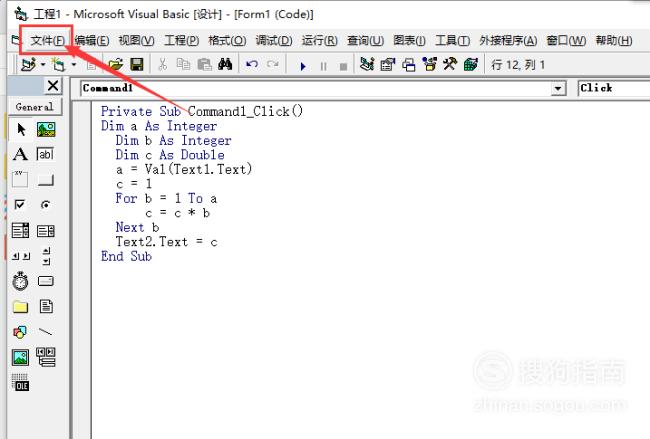Screen dimensions: 650x439
Task: Start the program with the Run button
Action: click(303, 66)
